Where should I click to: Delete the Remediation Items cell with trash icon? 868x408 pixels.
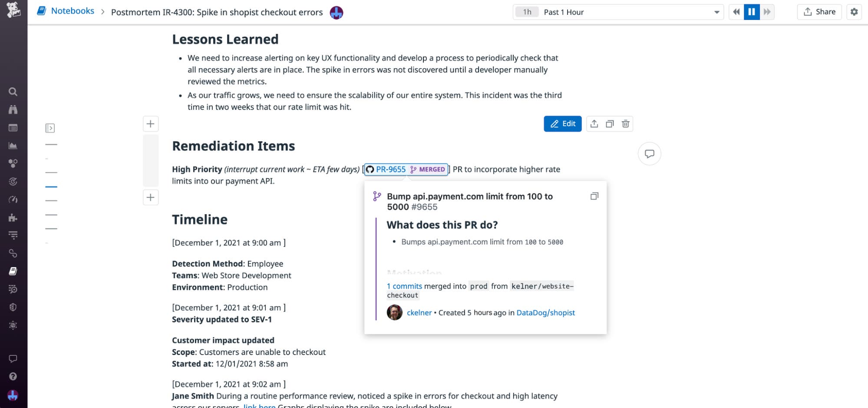tap(626, 123)
